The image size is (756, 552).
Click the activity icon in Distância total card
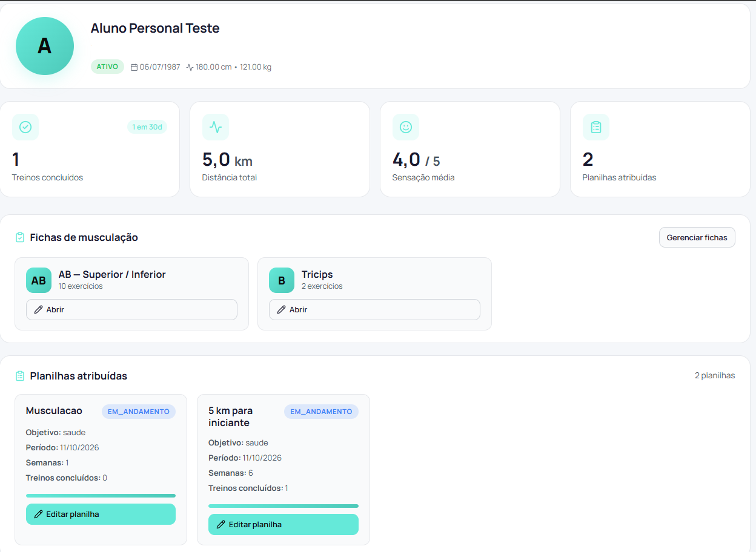tap(216, 127)
